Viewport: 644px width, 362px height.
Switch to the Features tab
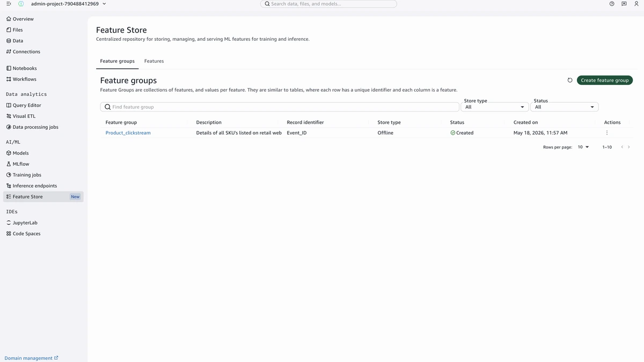click(x=154, y=61)
